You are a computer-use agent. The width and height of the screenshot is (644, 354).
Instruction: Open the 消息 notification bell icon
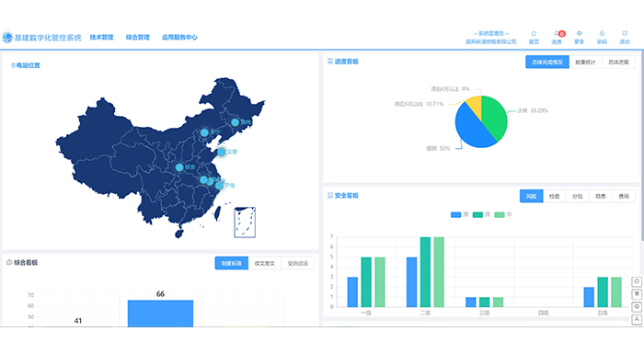[x=557, y=33]
